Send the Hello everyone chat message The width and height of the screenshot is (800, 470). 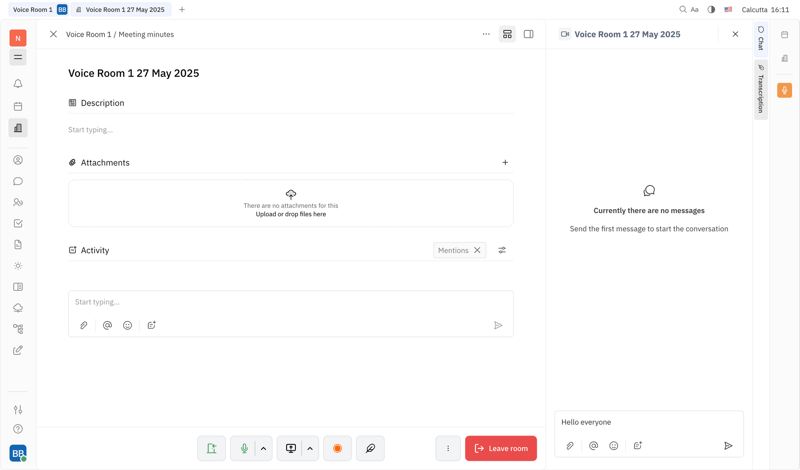(x=728, y=446)
